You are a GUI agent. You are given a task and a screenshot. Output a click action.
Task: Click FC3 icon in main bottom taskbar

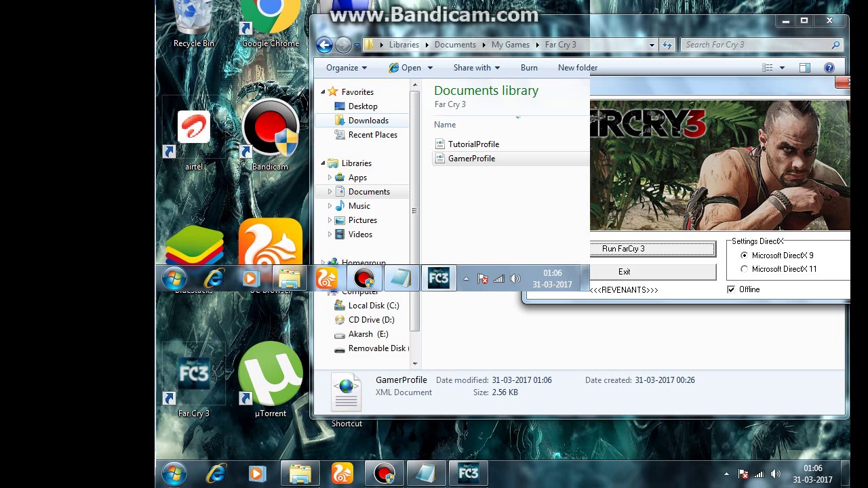(x=468, y=474)
